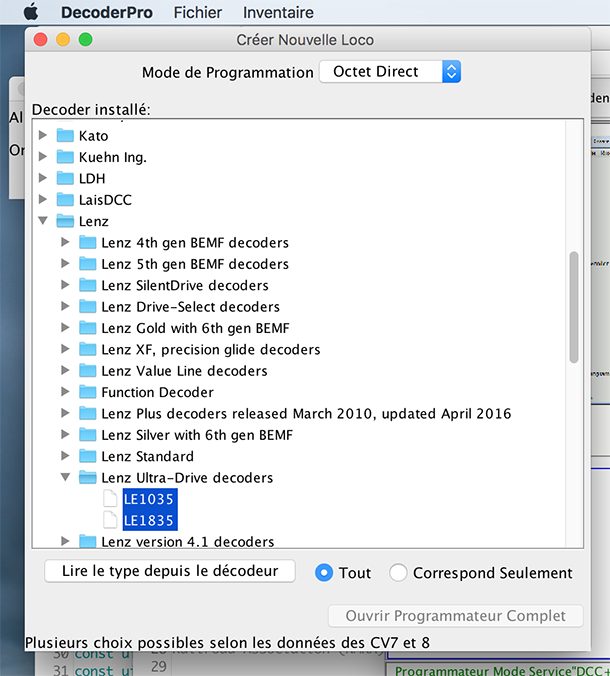Select Lenz Value Line decoders row
The height and width of the screenshot is (676, 610).
tap(184, 370)
